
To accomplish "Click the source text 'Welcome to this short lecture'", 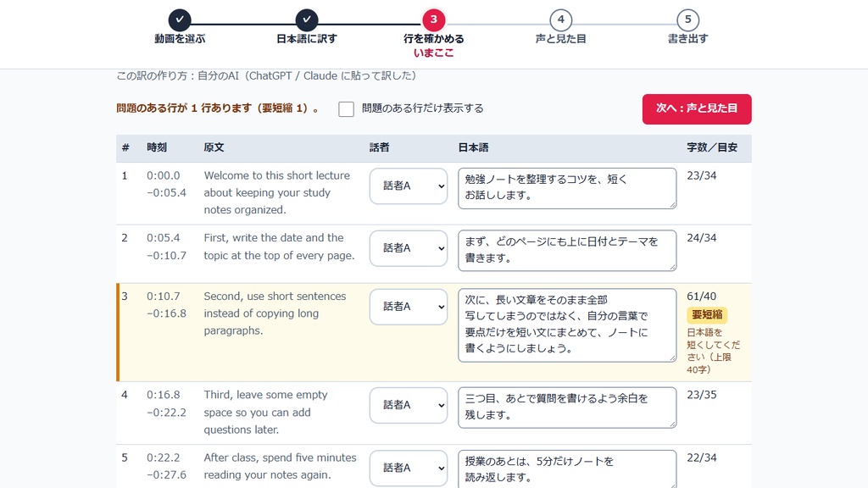I will tap(277, 192).
